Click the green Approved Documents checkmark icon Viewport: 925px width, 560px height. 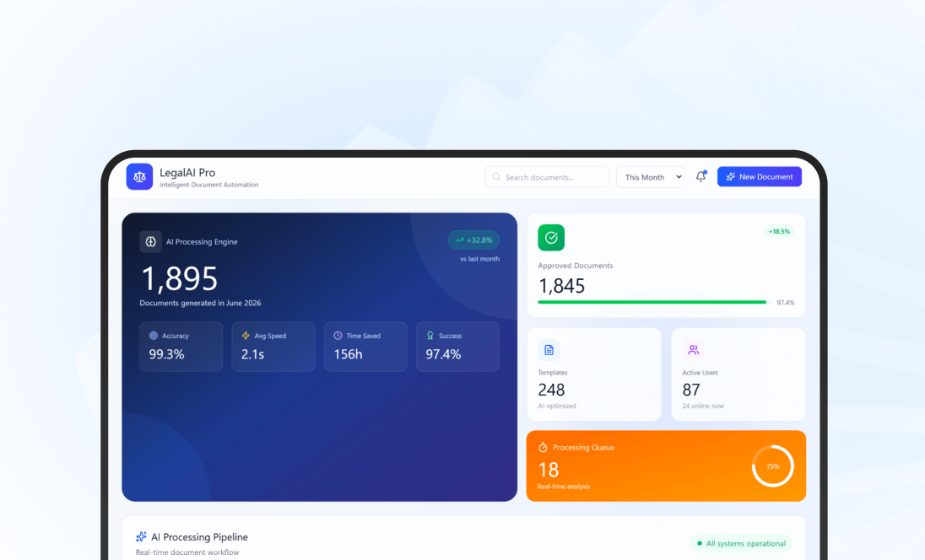pyautogui.click(x=551, y=237)
